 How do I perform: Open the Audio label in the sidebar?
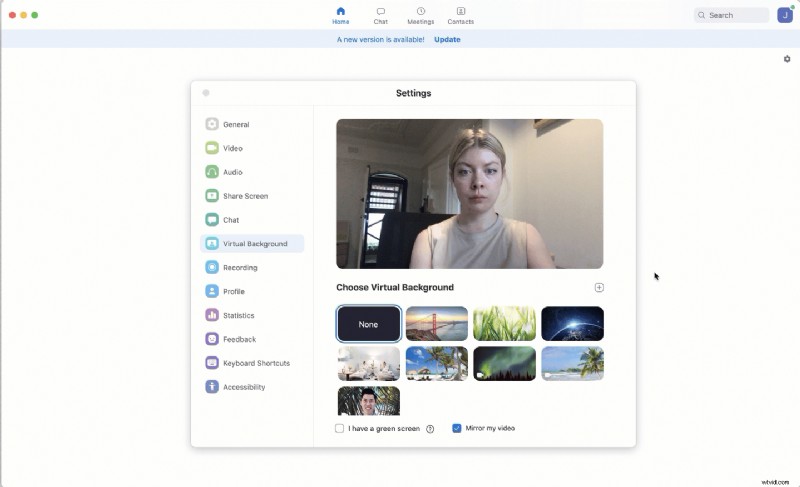click(x=233, y=172)
